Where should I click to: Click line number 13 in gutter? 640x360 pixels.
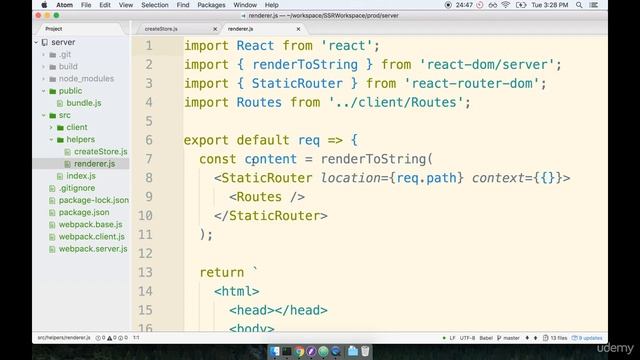point(145,272)
